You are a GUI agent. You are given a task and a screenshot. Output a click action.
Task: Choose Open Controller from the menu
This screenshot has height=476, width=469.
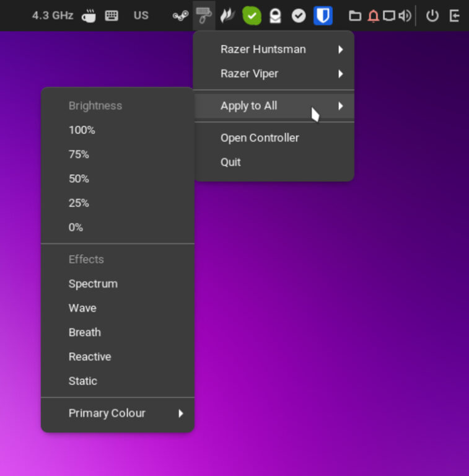coord(274,138)
